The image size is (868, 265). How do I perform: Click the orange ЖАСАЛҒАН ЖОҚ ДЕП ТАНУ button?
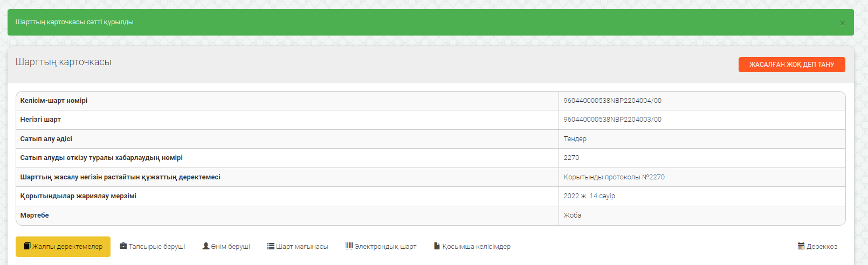pyautogui.click(x=791, y=65)
